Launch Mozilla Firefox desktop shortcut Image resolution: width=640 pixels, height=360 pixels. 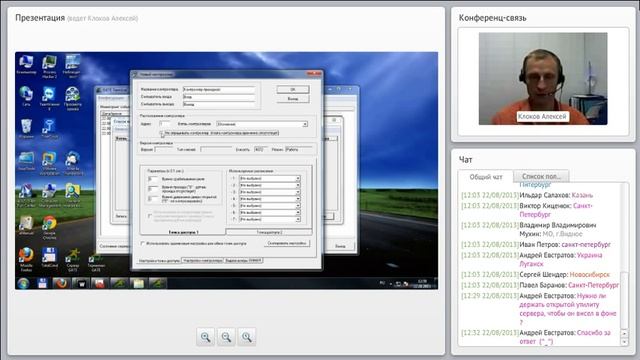tap(26, 260)
